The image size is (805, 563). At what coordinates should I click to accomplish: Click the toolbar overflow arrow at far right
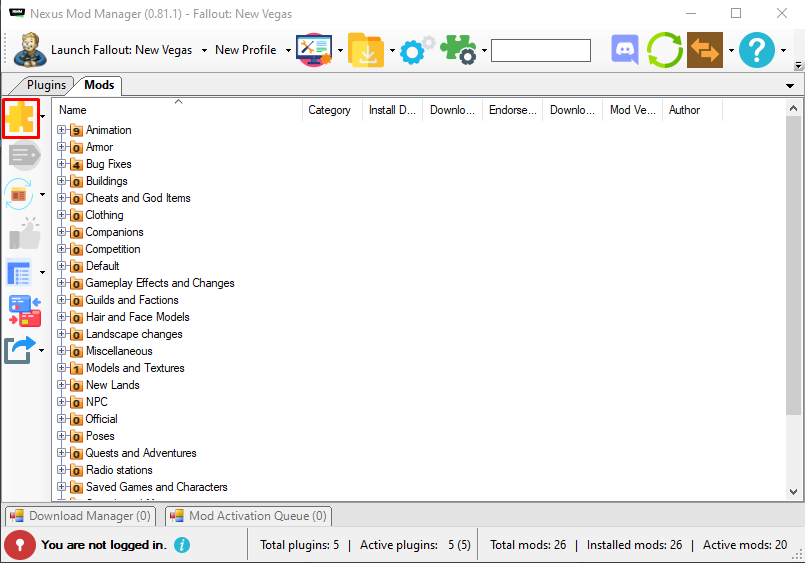pos(798,65)
